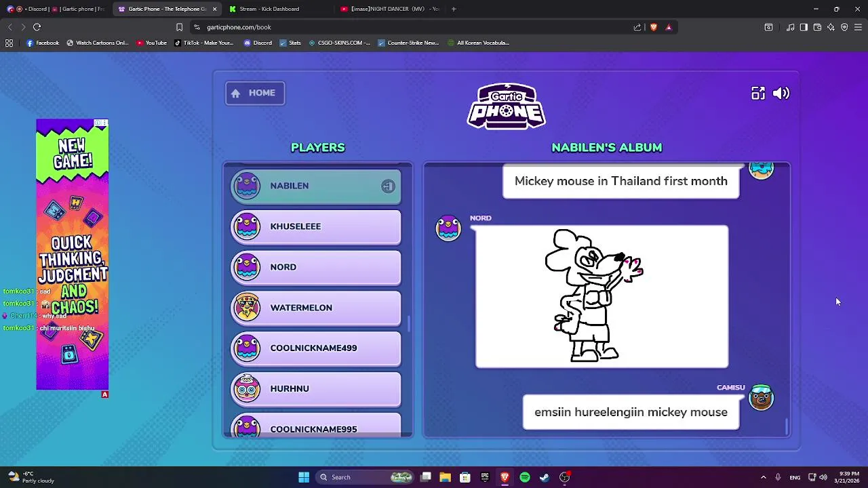Switch to the Stream - Kick Dashboard tab

tap(277, 9)
